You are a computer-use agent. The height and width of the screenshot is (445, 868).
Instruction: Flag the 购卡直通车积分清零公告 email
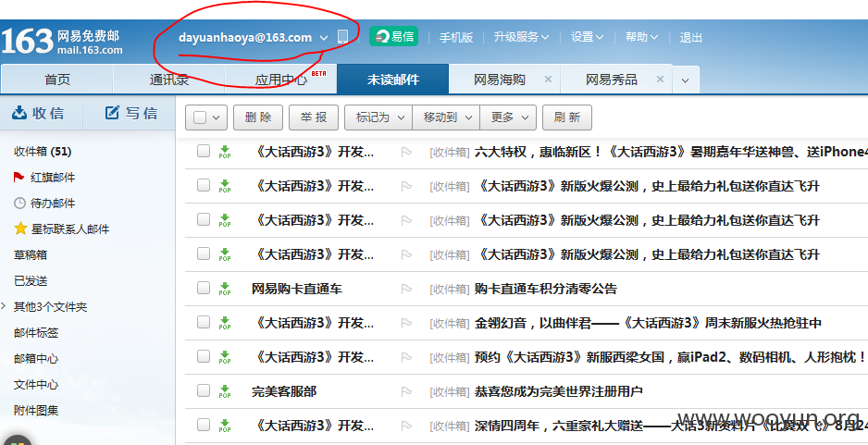point(406,289)
